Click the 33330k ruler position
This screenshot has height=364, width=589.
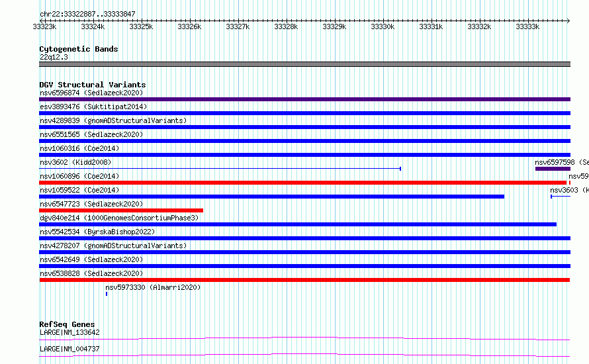[x=383, y=26]
